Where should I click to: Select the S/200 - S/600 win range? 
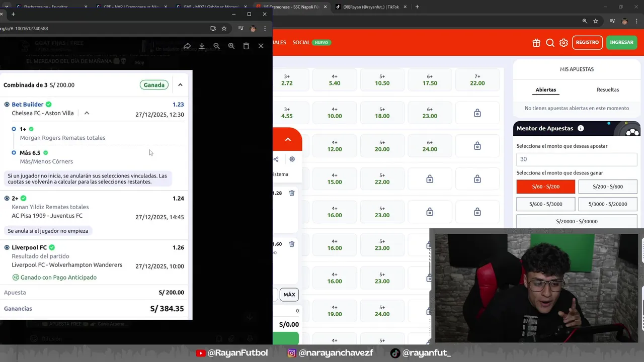click(x=608, y=187)
